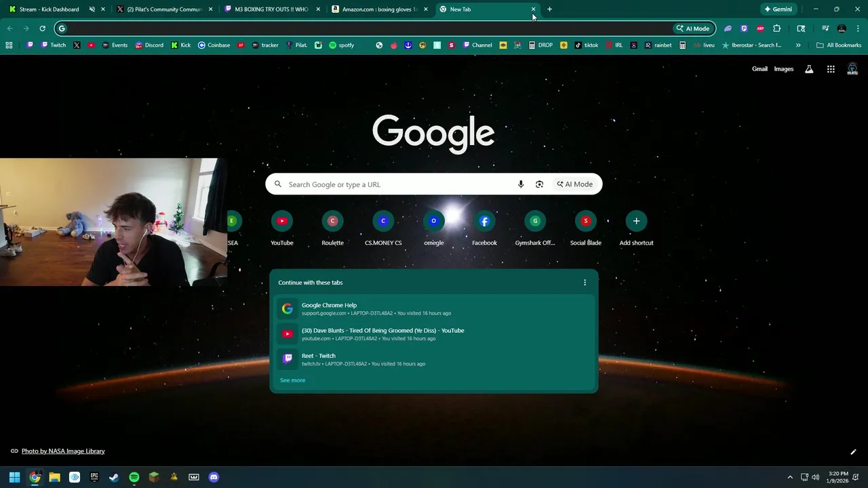Viewport: 868px width, 488px height.
Task: Open options menu for Continue with these tabs
Action: pos(585,283)
